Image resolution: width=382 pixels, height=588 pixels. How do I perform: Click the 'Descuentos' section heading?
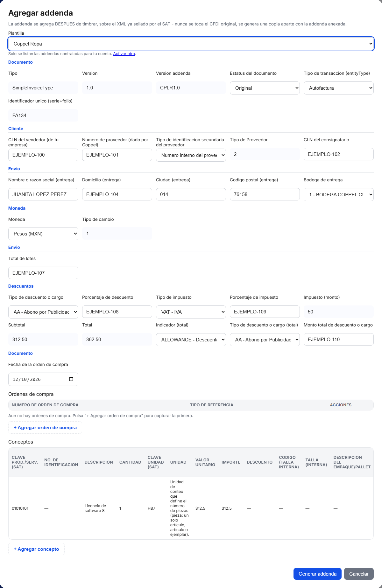pos(21,286)
